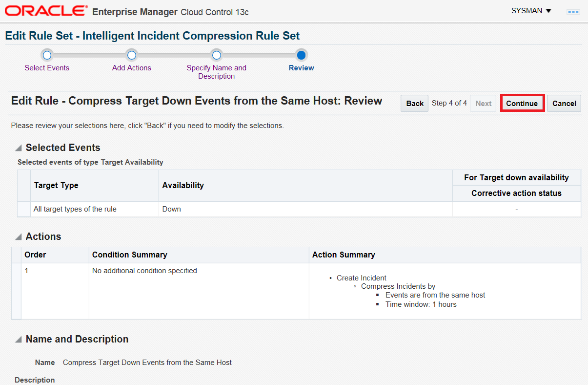This screenshot has height=385, width=588.
Task: Select the Down availability table row
Action: coord(299,209)
